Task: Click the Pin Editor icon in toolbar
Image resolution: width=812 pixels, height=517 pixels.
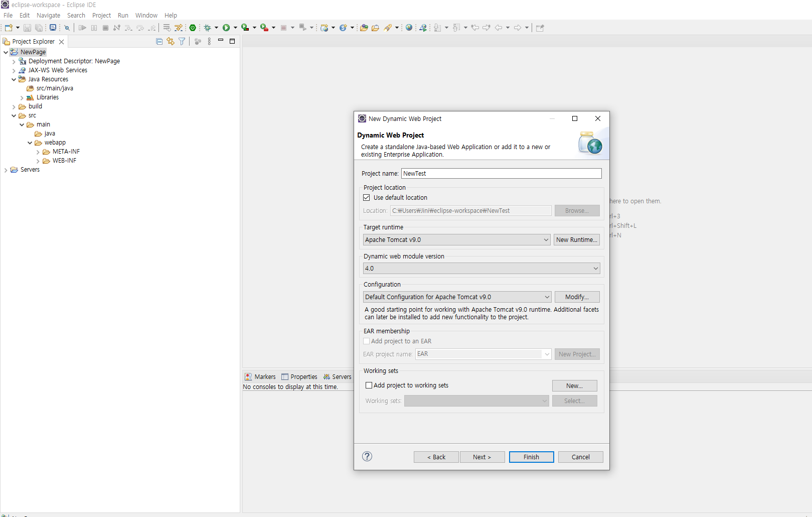Action: coord(540,28)
